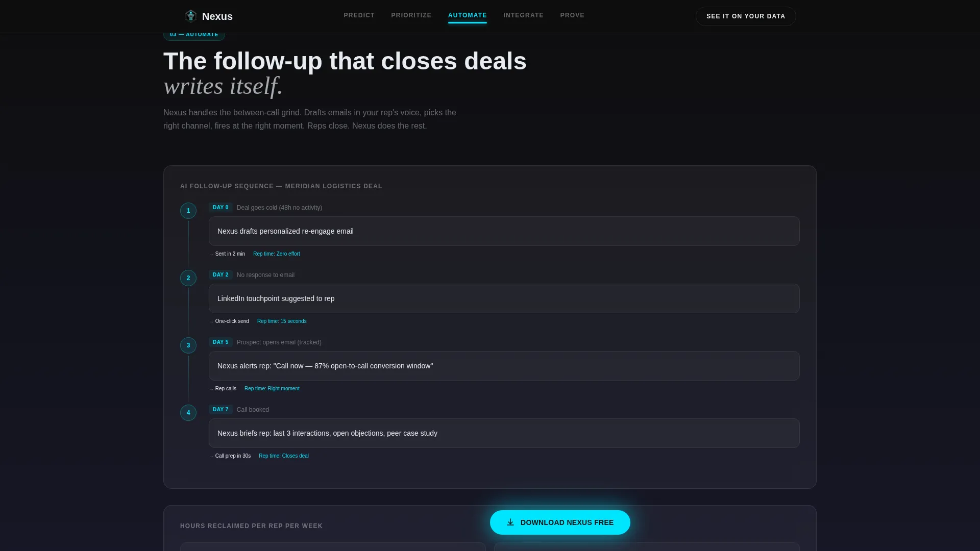Click the DAY 0 badge
The height and width of the screenshot is (551, 980).
click(x=220, y=208)
